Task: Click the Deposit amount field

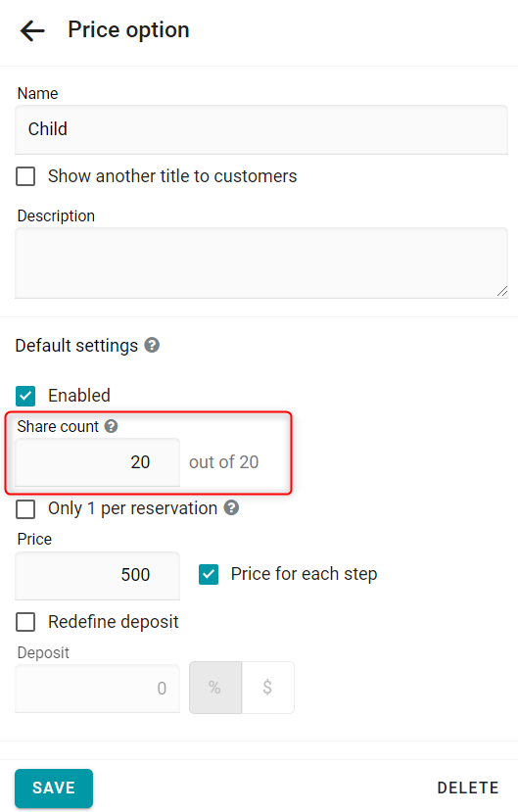Action: [x=97, y=689]
